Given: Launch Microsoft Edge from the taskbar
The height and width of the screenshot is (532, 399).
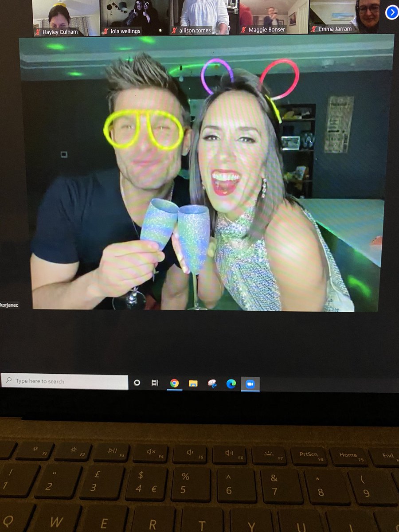Looking at the screenshot, I should click(231, 384).
